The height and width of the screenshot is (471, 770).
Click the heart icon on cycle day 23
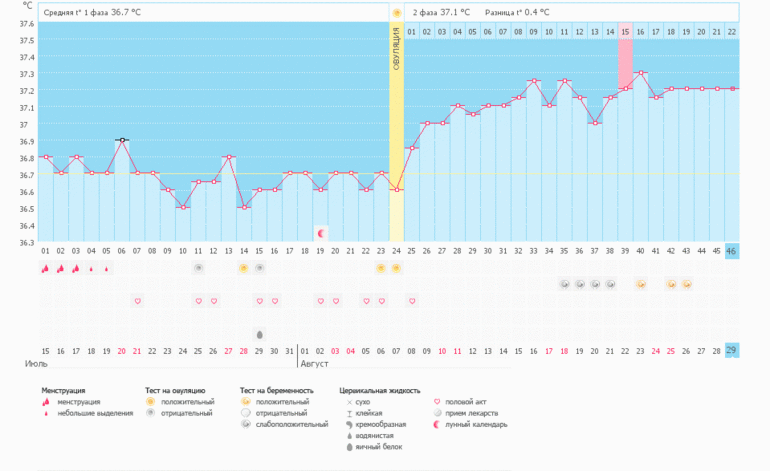[x=382, y=301]
